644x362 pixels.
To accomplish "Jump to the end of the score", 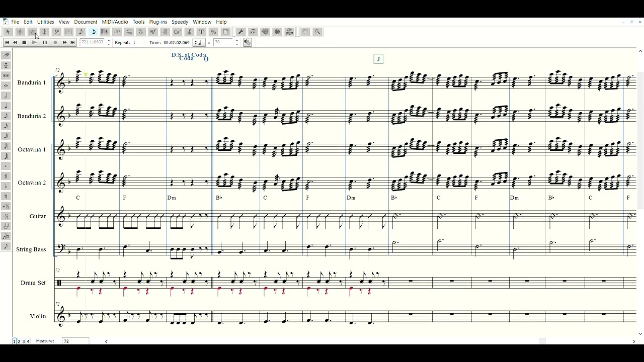I will [x=72, y=43].
